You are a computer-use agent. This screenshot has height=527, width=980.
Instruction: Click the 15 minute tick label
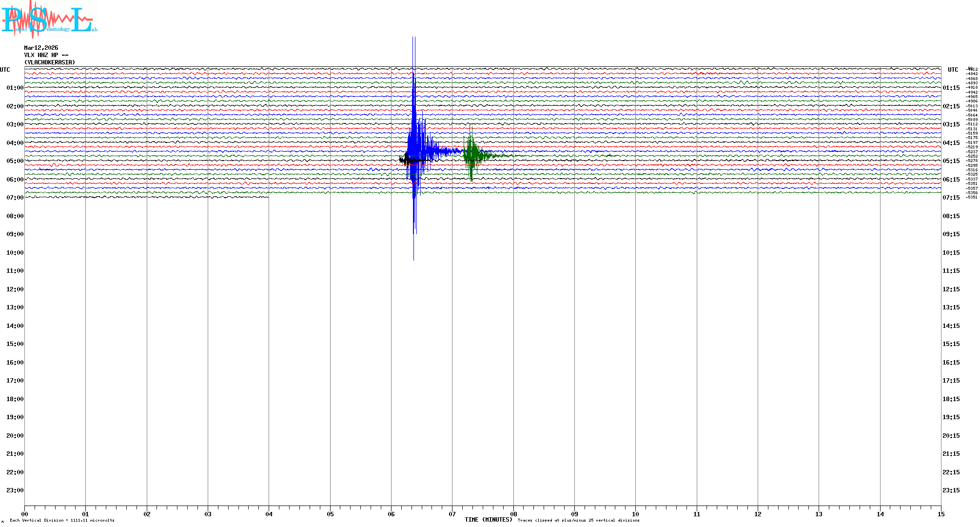pyautogui.click(x=941, y=514)
